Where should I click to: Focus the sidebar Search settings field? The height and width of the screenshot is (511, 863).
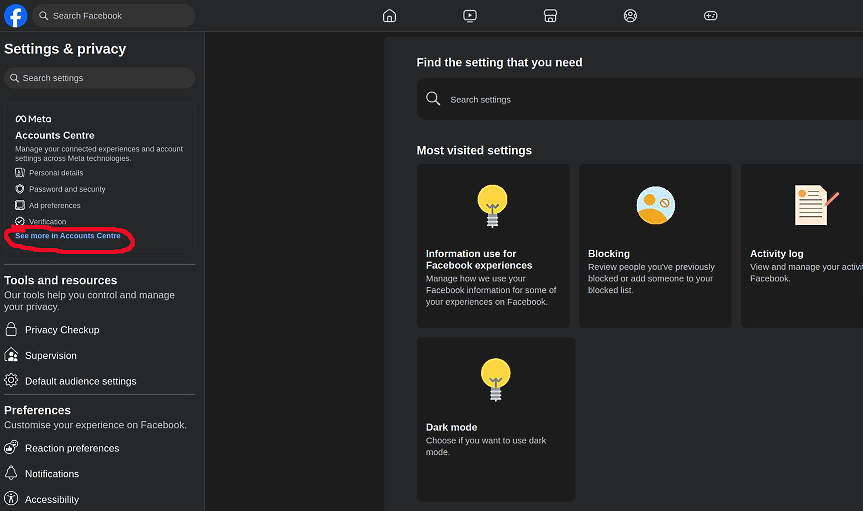(100, 78)
